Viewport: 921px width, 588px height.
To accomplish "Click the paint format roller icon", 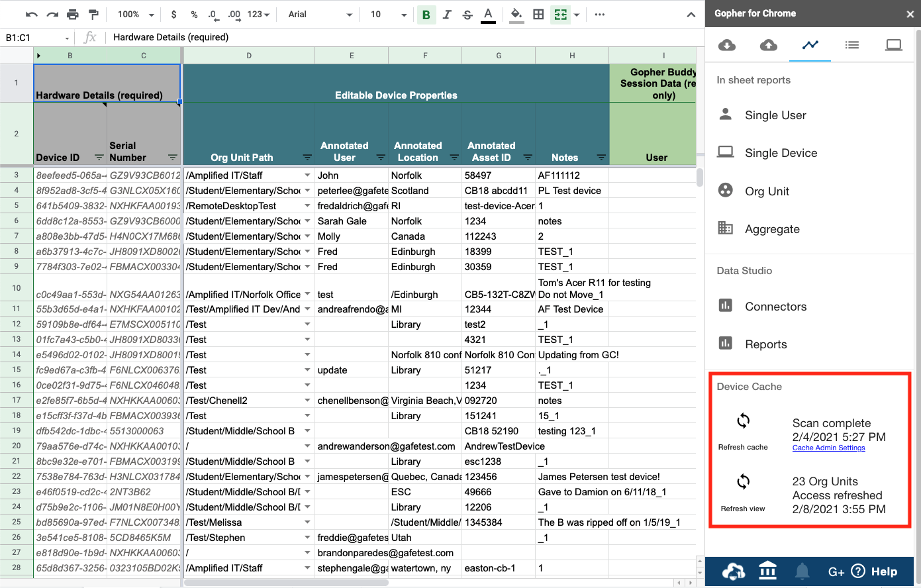I will click(93, 15).
